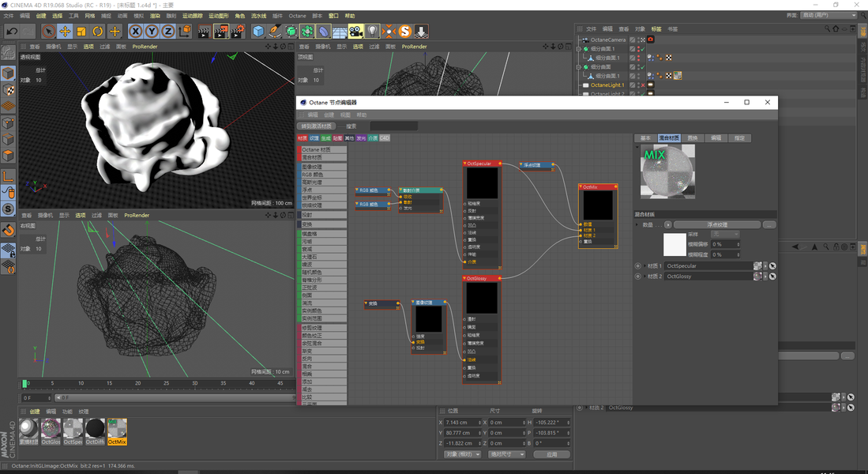Click the 浮点纹理 button in mix material panel

click(x=717, y=225)
